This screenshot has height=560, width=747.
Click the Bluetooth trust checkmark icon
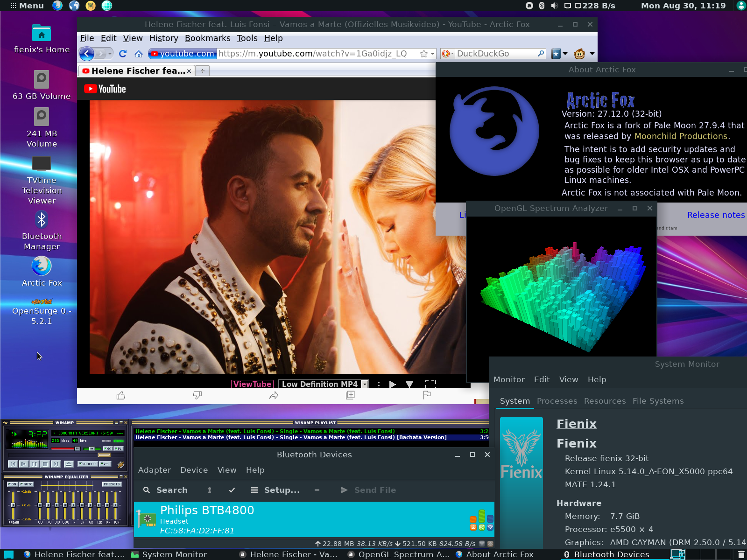tap(232, 490)
